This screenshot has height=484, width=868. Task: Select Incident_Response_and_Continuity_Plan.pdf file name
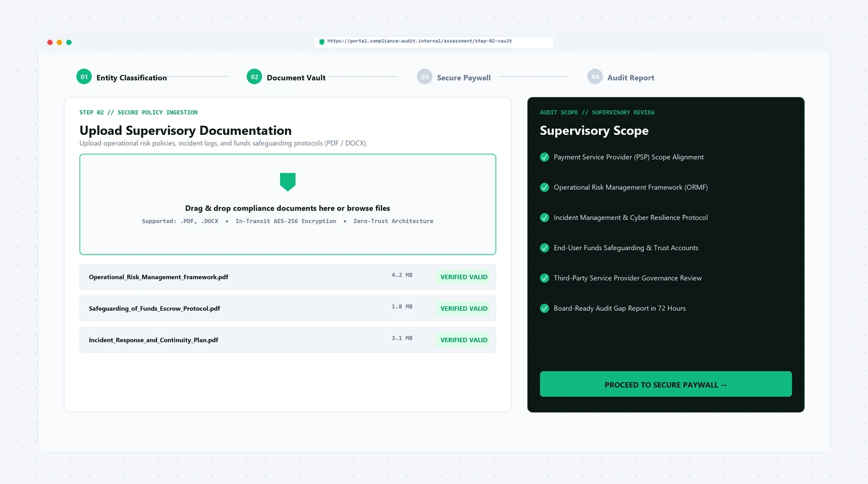click(153, 340)
